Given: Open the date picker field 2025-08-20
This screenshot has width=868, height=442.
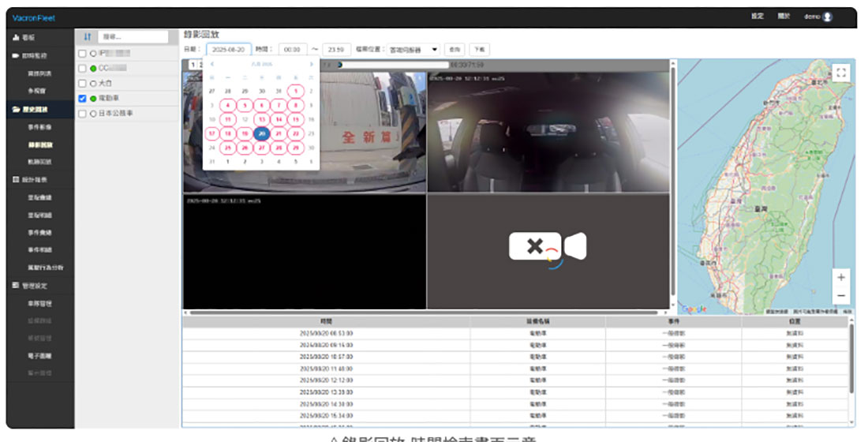Looking at the screenshot, I should tap(229, 49).
